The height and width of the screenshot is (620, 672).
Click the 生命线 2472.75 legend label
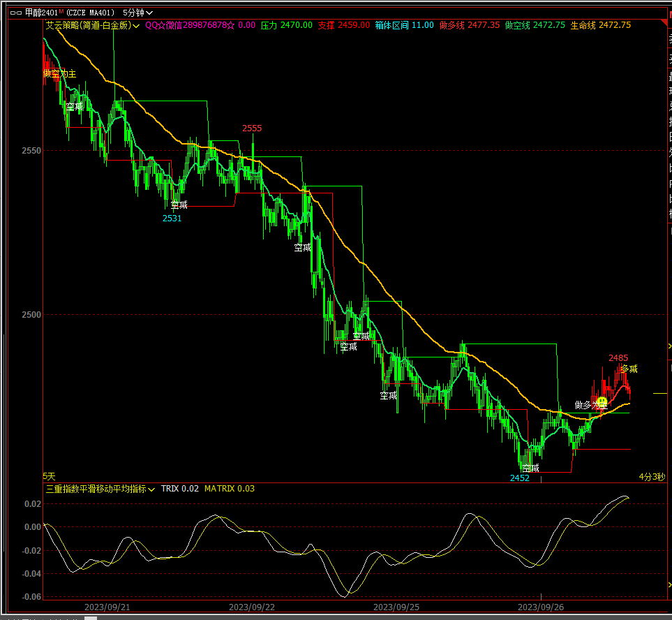click(600, 25)
